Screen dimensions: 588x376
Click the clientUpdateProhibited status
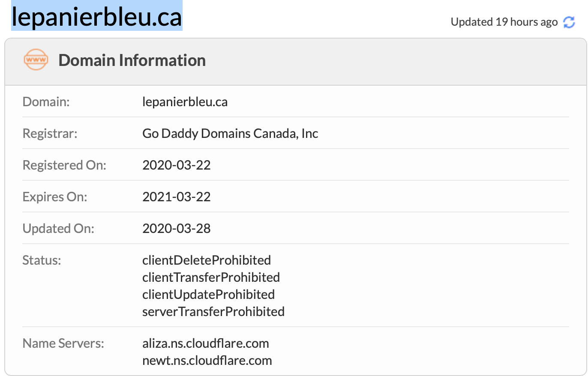(x=208, y=295)
